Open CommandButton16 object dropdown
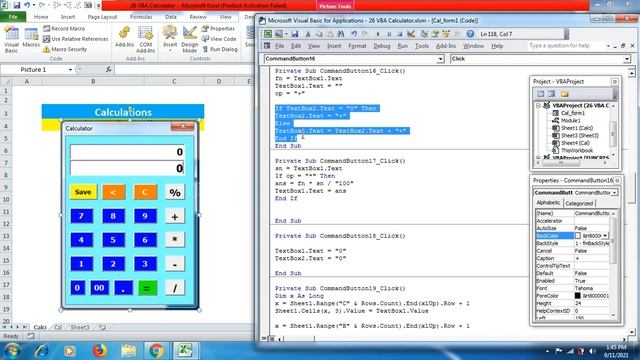The image size is (640, 360). 440,59
